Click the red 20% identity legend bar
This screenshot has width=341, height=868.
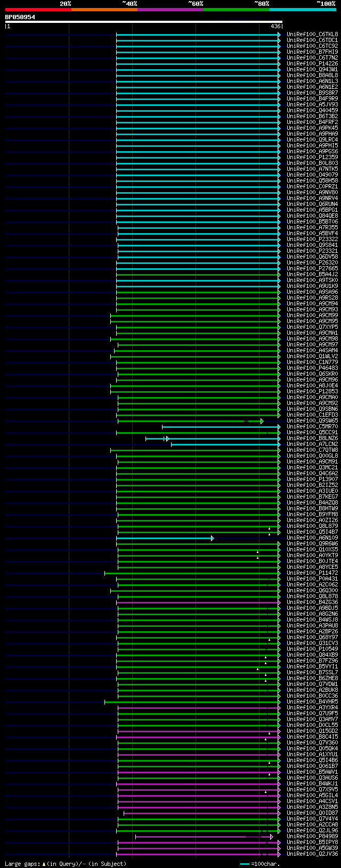pyautogui.click(x=38, y=10)
